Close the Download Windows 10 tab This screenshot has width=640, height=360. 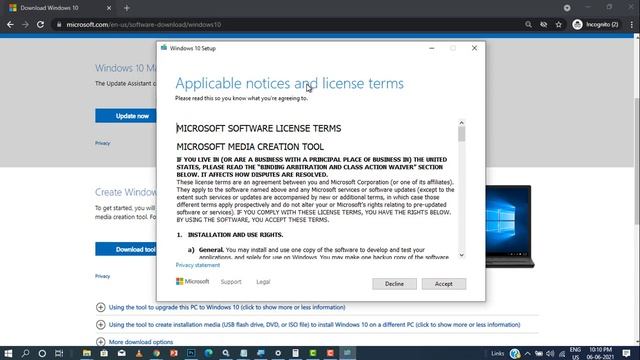(109, 8)
